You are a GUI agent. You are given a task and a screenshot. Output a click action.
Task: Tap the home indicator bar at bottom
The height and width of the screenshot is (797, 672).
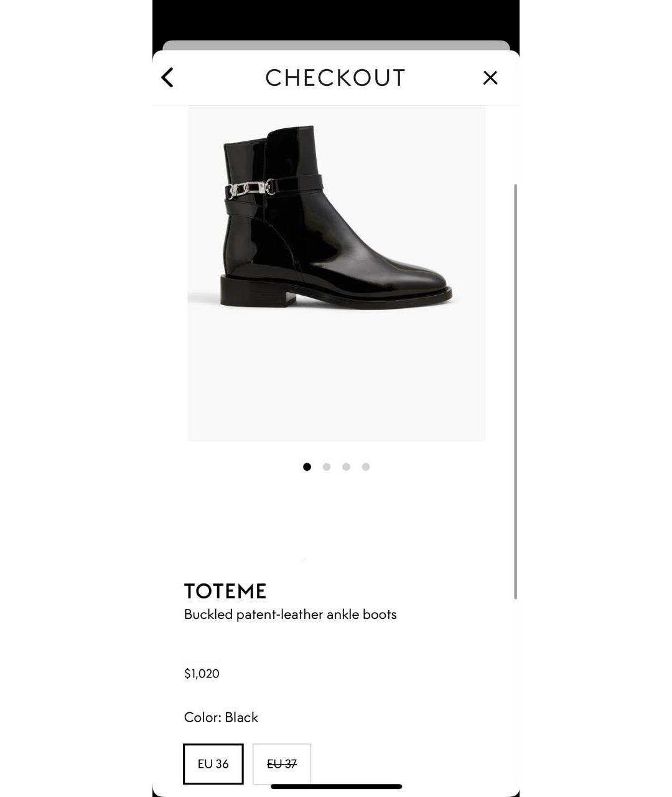pyautogui.click(x=336, y=786)
